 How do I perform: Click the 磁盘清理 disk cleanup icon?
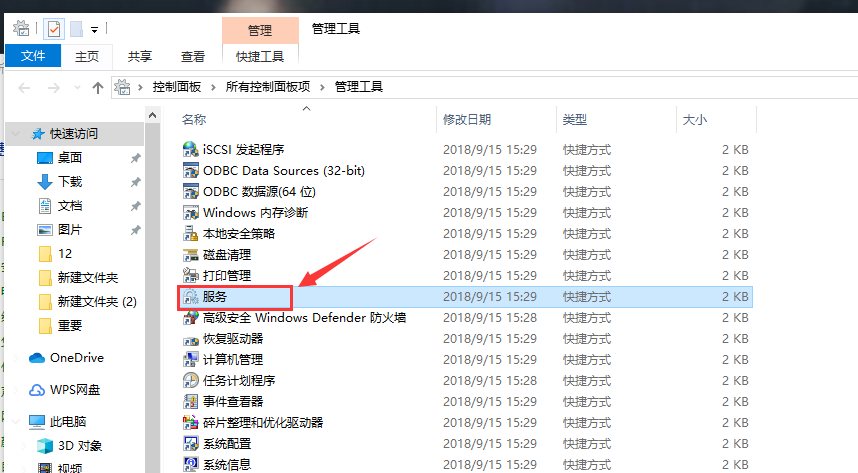click(x=190, y=254)
